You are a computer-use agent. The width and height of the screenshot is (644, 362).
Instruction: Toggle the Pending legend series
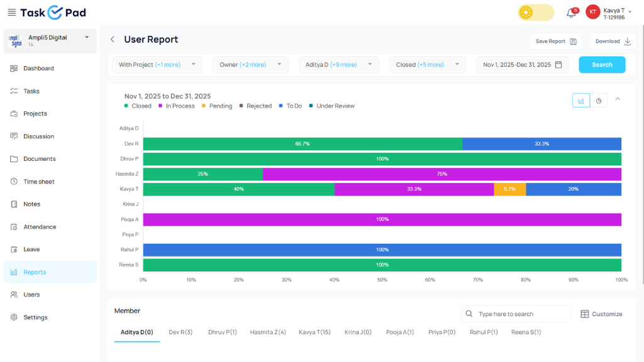click(x=217, y=106)
